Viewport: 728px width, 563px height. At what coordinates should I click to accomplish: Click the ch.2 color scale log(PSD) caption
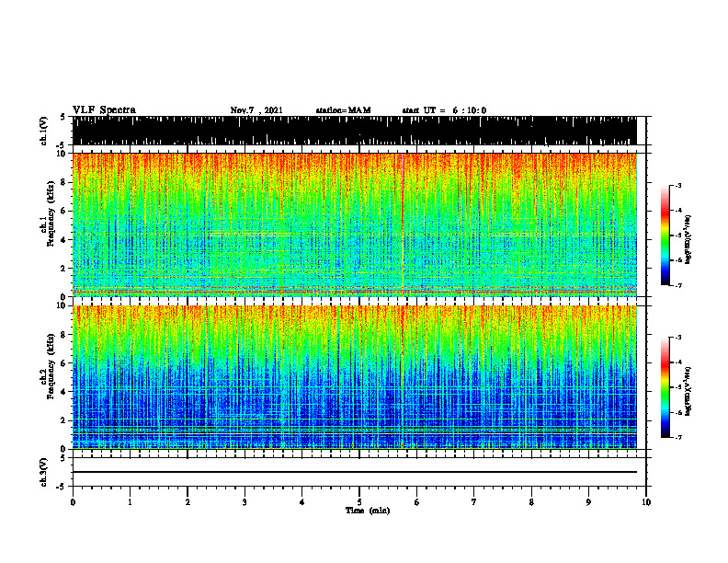pos(688,391)
